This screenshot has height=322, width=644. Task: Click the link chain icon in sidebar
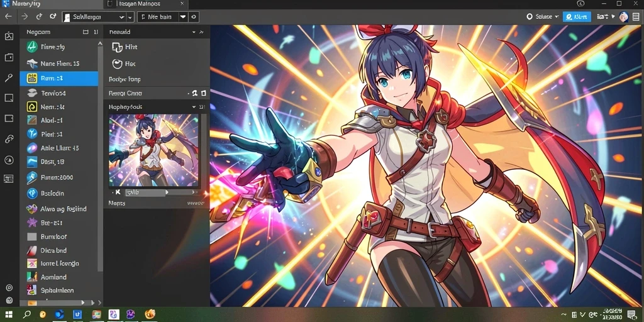pos(9,139)
